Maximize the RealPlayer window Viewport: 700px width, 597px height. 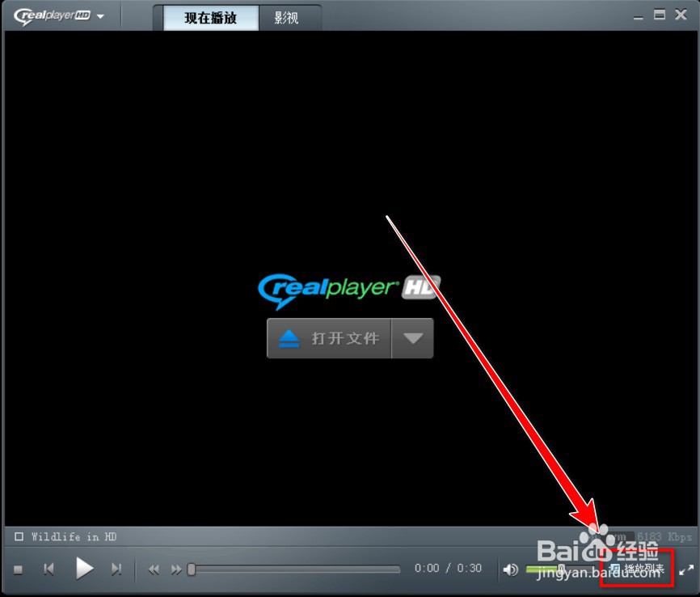pos(660,15)
